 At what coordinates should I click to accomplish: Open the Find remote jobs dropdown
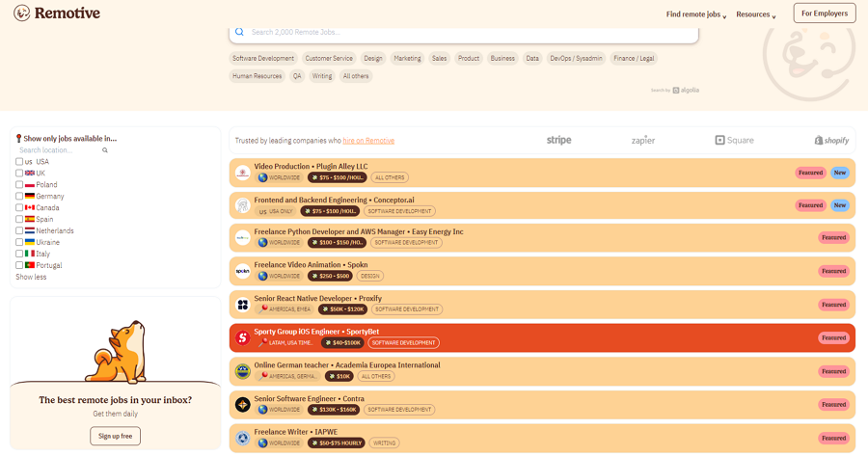click(695, 14)
